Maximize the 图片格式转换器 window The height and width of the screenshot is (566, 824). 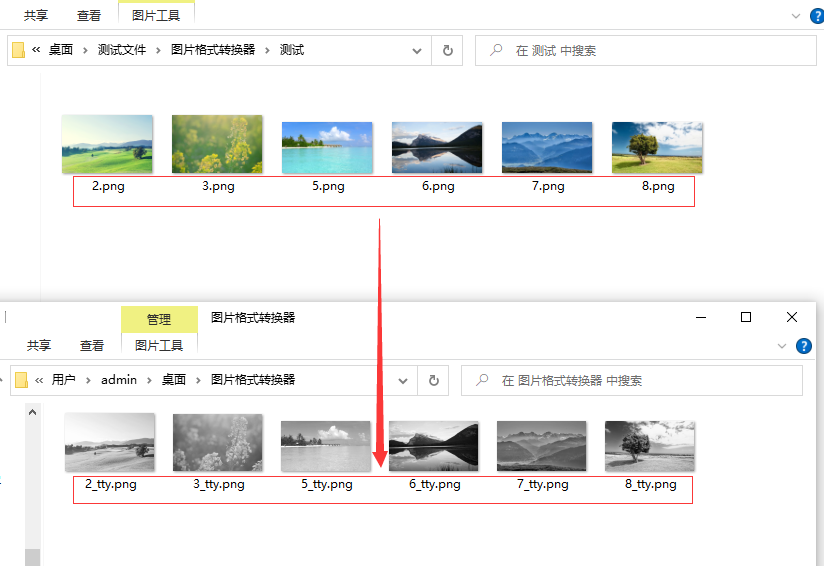click(x=746, y=317)
